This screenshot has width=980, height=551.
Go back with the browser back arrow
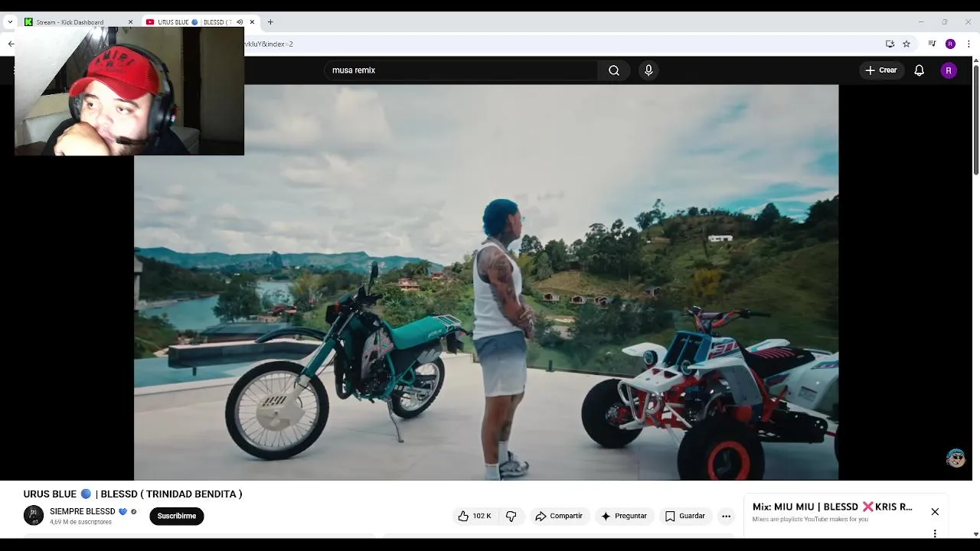pos(11,44)
